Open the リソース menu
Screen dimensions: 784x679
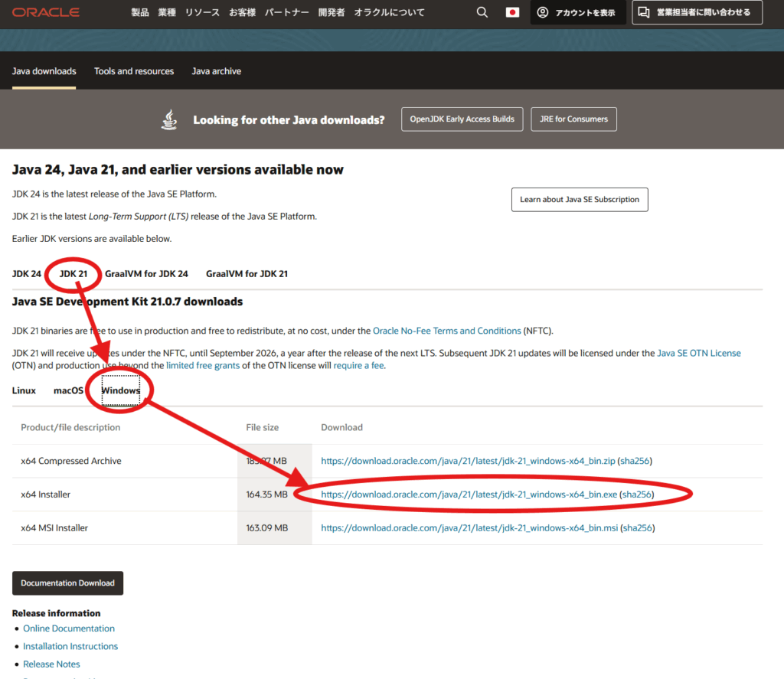(202, 12)
